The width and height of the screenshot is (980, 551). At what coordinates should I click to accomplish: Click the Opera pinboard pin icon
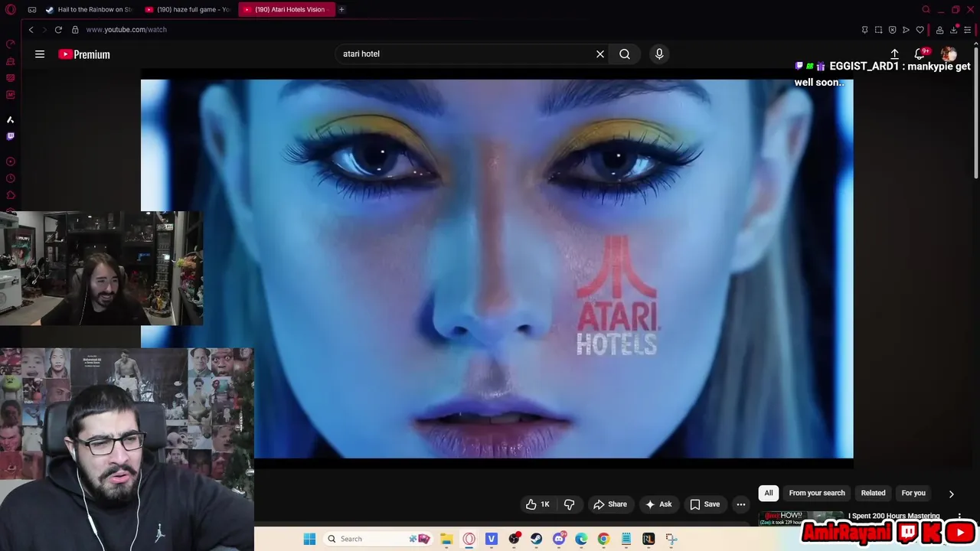click(865, 30)
